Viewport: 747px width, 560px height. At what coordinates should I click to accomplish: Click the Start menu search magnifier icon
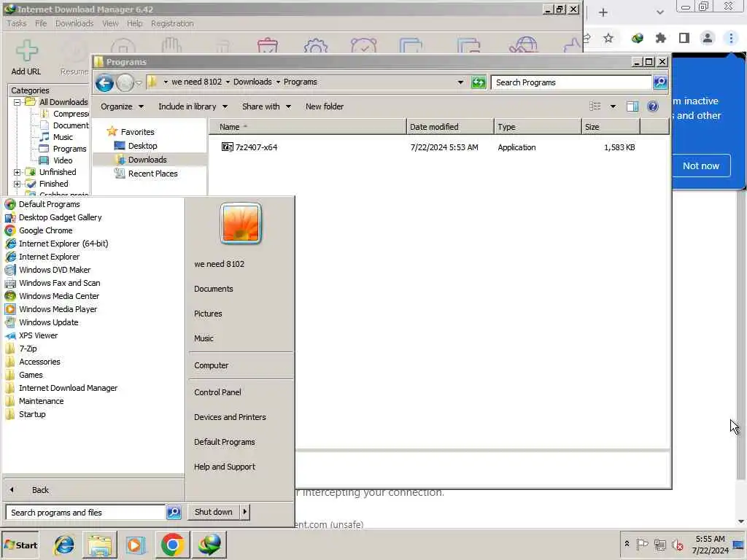click(174, 513)
